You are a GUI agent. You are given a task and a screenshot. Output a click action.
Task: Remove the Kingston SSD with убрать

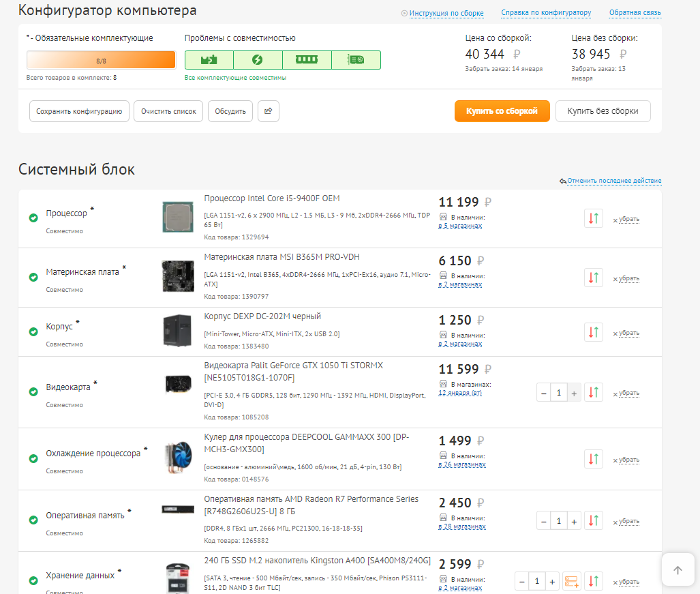click(628, 582)
